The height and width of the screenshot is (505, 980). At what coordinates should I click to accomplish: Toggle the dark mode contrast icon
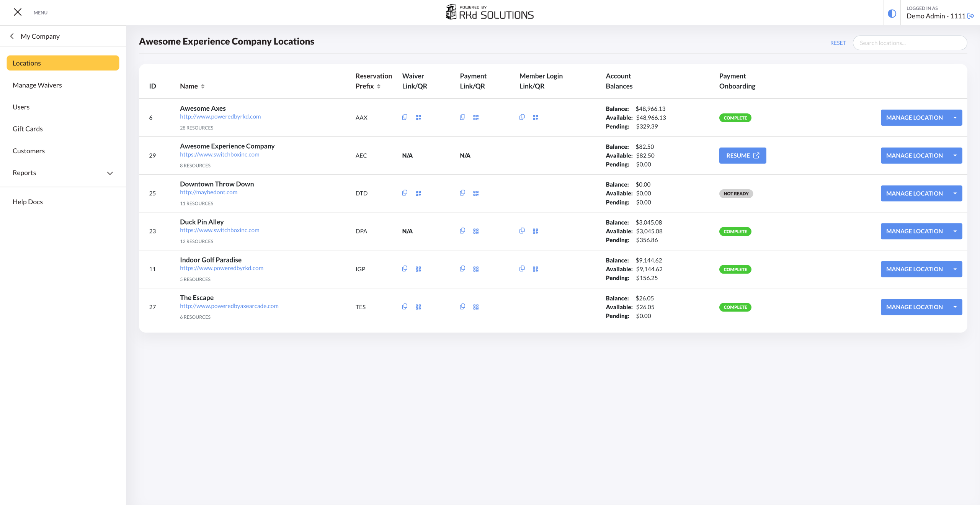point(892,14)
